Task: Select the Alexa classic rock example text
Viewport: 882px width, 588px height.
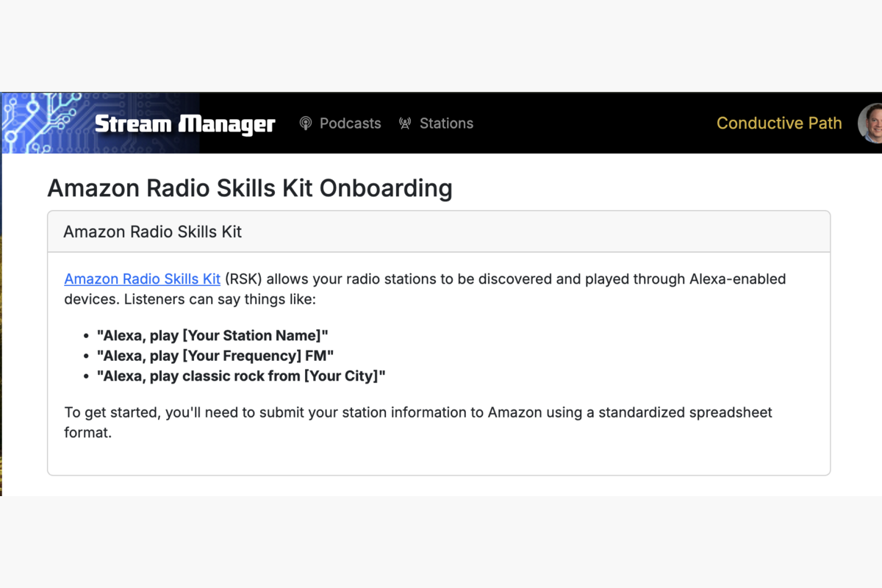Action: tap(241, 376)
